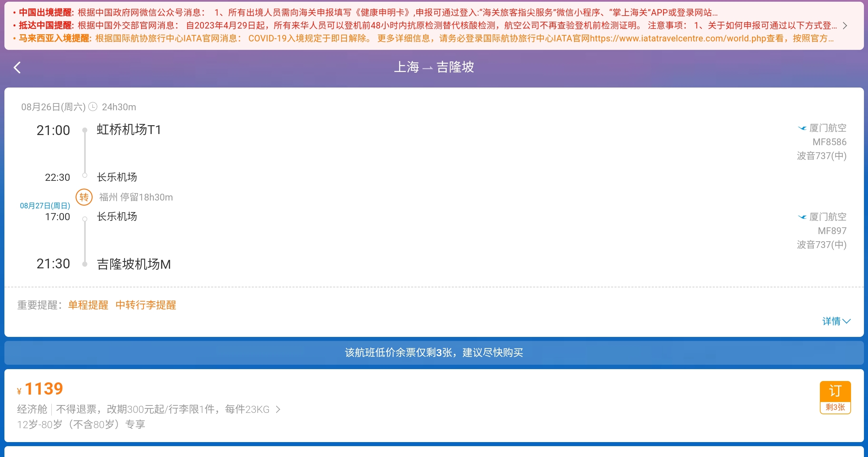Select 22:30 arrival at 长乐机场
The image size is (868, 457).
click(x=57, y=177)
